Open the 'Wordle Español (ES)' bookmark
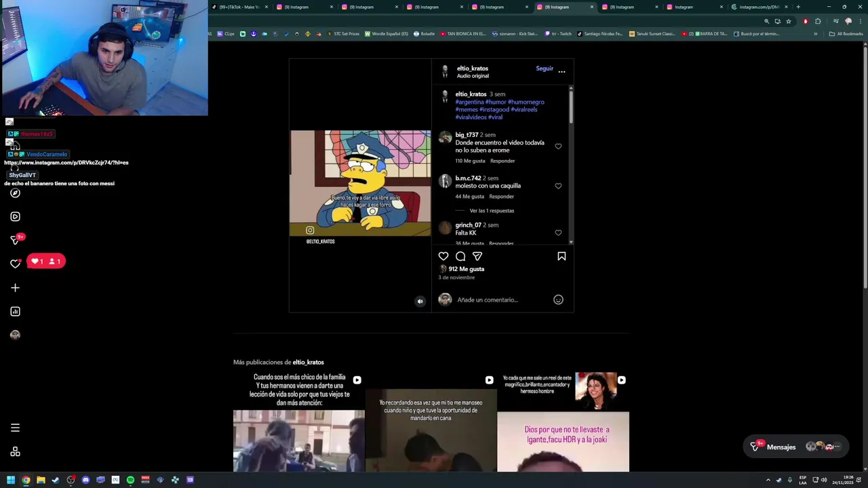 387,34
